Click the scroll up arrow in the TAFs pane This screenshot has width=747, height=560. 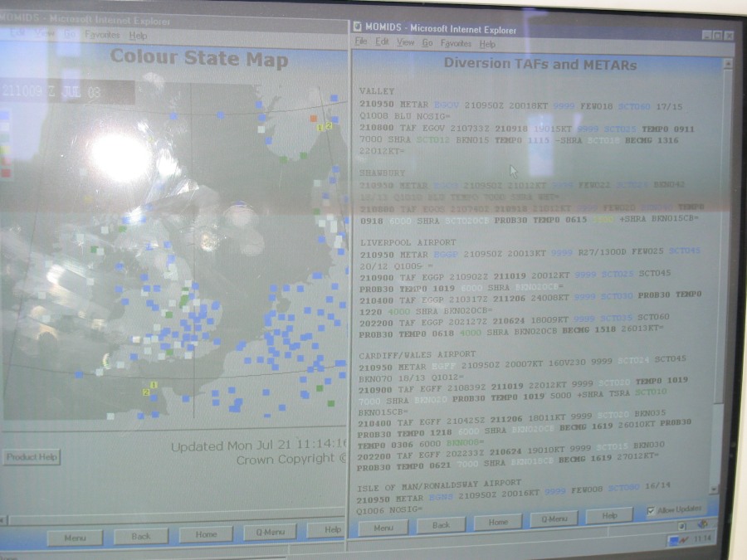click(727, 61)
